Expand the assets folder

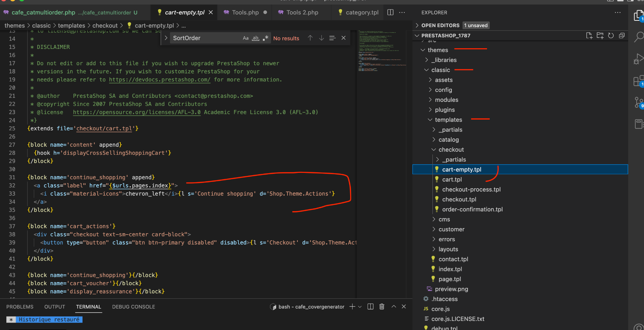(443, 80)
